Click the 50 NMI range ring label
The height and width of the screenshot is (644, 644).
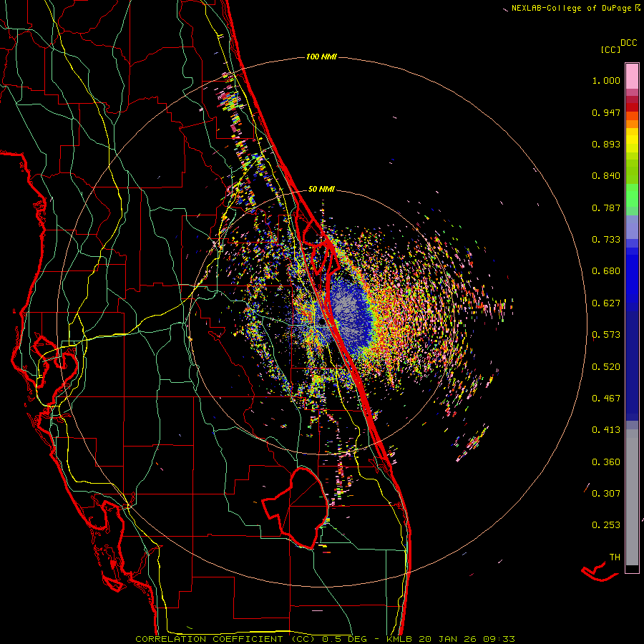[x=321, y=190]
